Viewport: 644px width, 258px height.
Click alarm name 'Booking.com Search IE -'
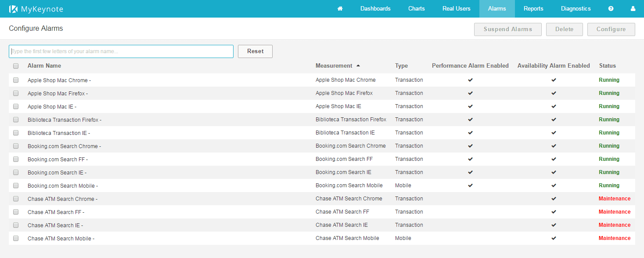tap(57, 173)
